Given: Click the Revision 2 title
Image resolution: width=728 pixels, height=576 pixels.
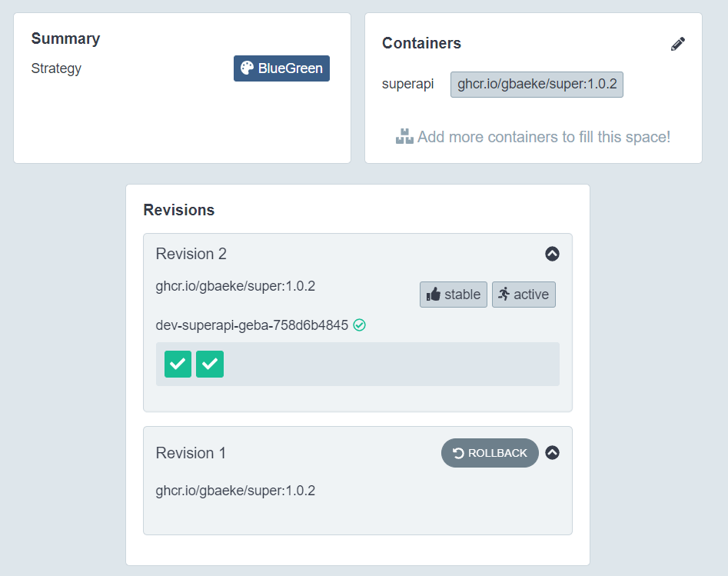Looking at the screenshot, I should 191,254.
